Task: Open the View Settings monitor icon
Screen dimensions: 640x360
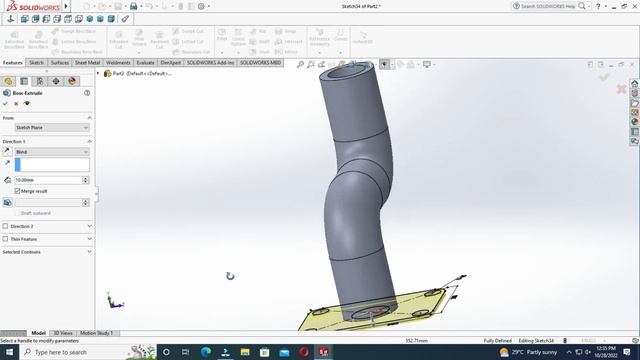Action: point(428,64)
